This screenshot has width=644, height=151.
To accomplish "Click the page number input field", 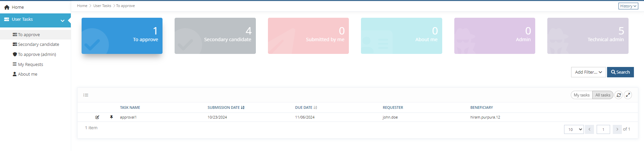I will [x=603, y=129].
